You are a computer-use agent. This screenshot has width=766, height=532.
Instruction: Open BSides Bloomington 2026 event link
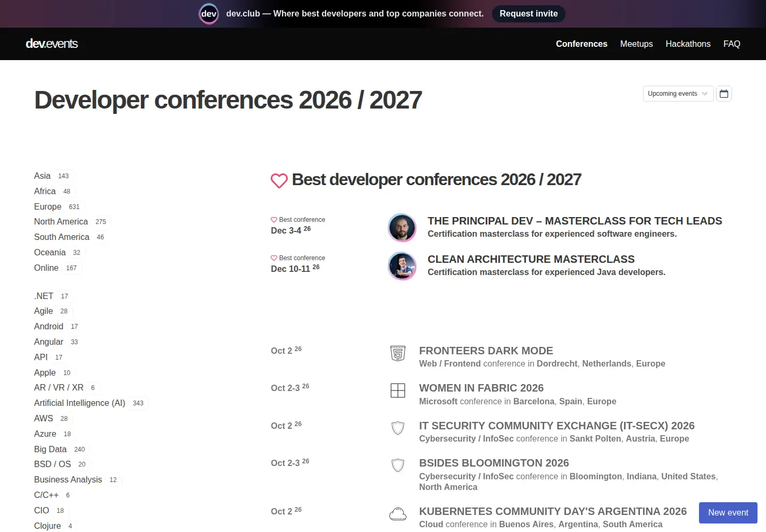(x=494, y=463)
